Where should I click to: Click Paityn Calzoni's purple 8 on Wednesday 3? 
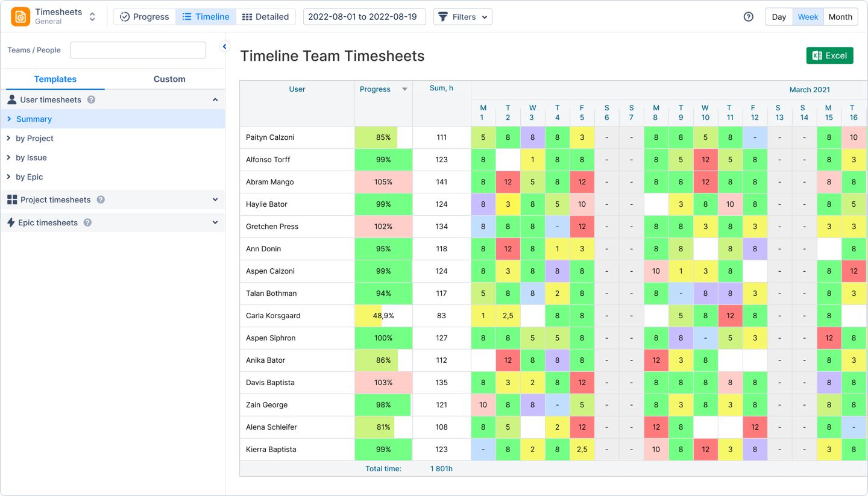[x=532, y=137]
